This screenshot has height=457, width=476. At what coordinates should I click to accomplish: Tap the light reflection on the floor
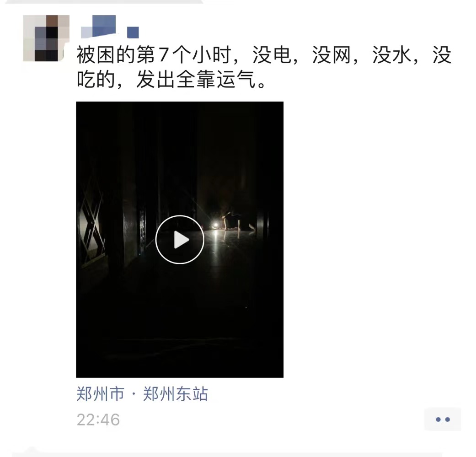click(215, 243)
